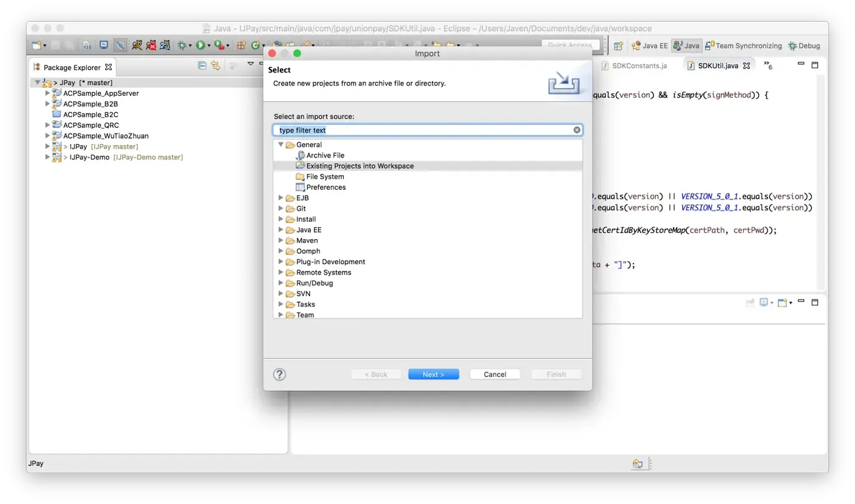Click the New Java Class toolbar icon
Viewport: 855px width, 504px height.
(x=255, y=45)
